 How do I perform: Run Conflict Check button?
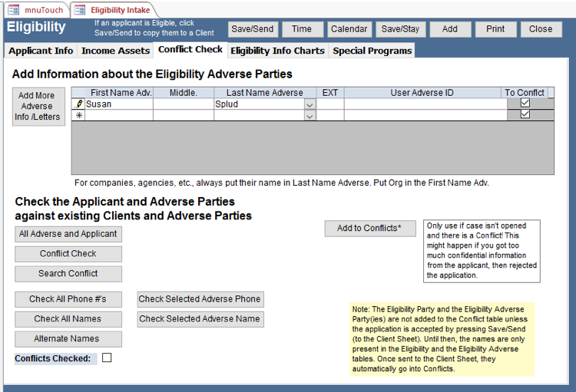tap(68, 254)
